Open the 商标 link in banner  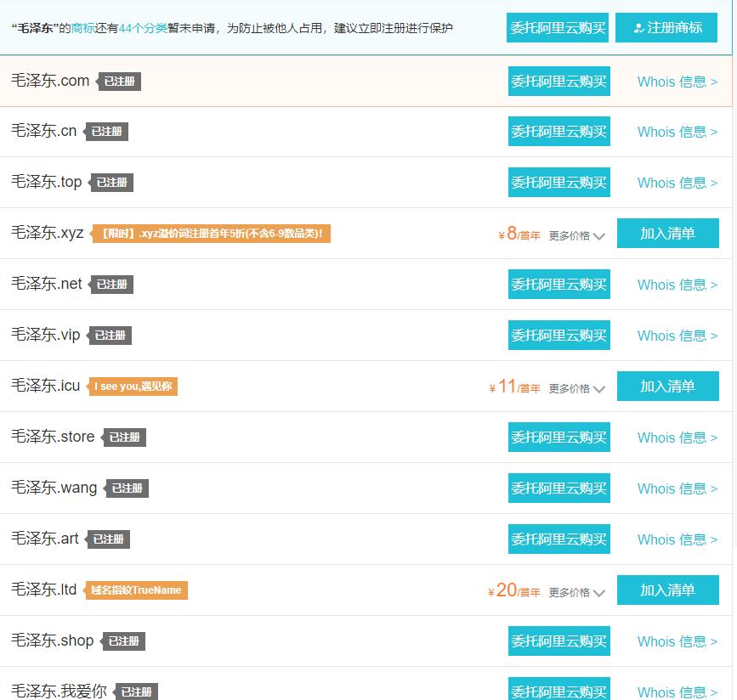point(83,28)
